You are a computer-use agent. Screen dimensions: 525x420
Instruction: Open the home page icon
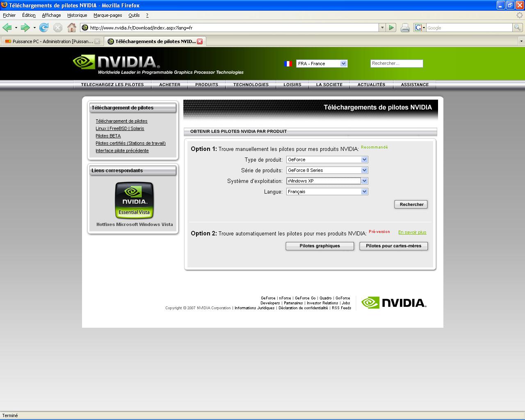click(72, 27)
